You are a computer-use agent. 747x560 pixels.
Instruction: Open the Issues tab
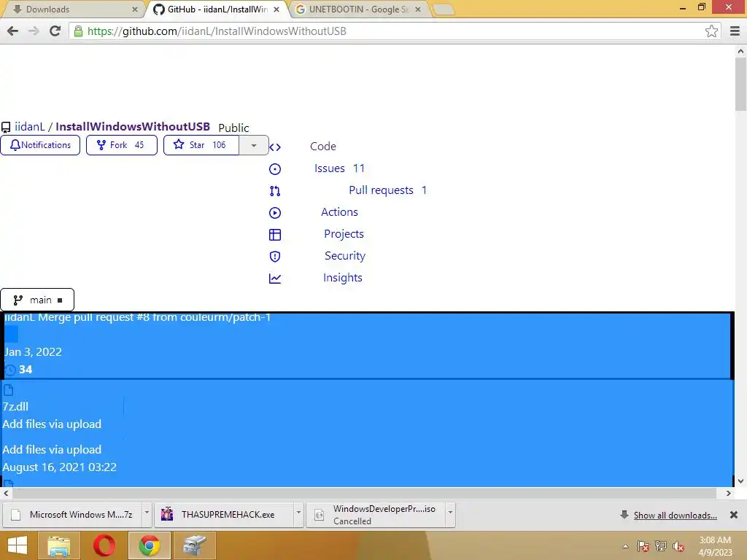point(339,168)
